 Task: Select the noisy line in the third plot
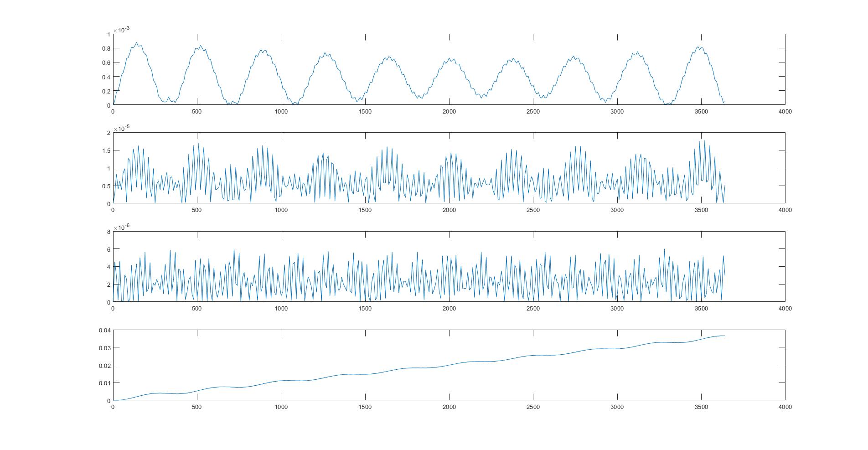(419, 275)
